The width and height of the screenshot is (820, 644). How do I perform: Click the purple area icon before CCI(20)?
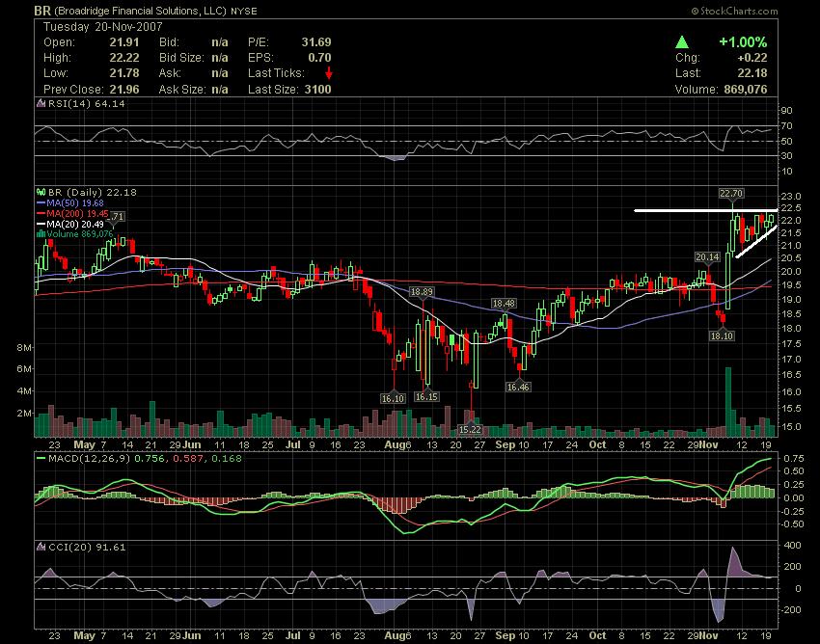pyautogui.click(x=41, y=548)
